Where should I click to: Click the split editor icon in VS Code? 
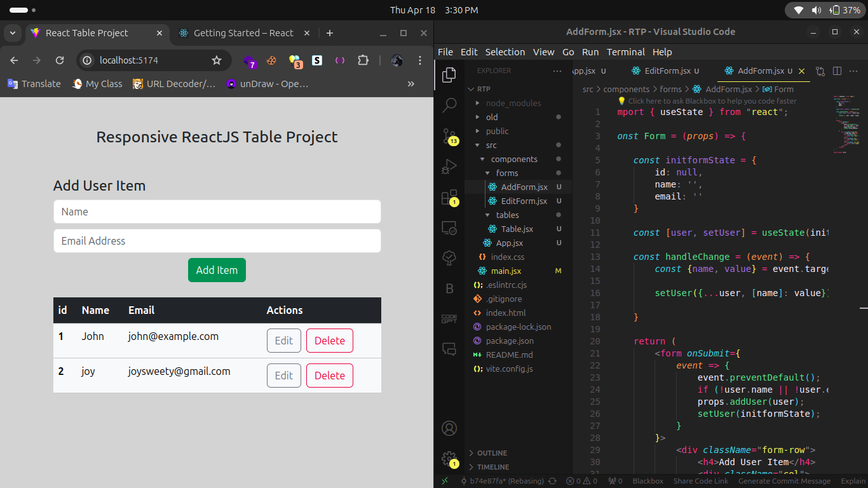[x=837, y=71]
